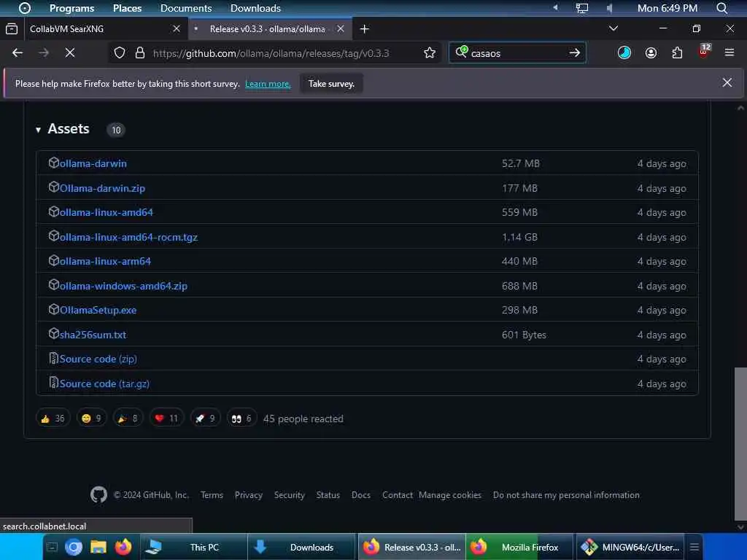Submit the casaos search with arrow

[x=575, y=52]
